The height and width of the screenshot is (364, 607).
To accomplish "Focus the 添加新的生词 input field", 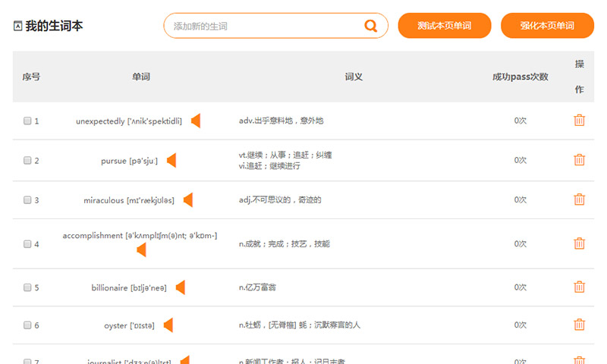I will [x=262, y=26].
